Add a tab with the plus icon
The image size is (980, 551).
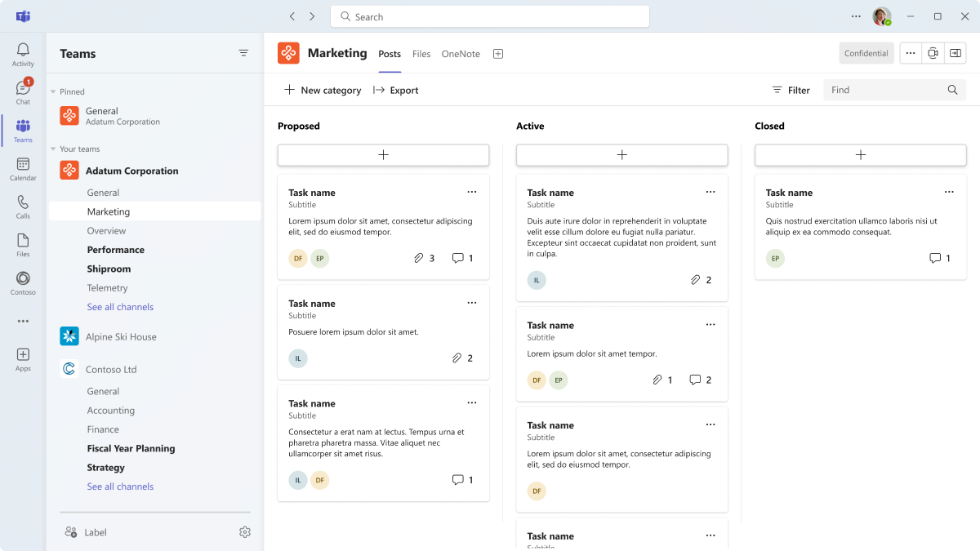[x=498, y=54]
